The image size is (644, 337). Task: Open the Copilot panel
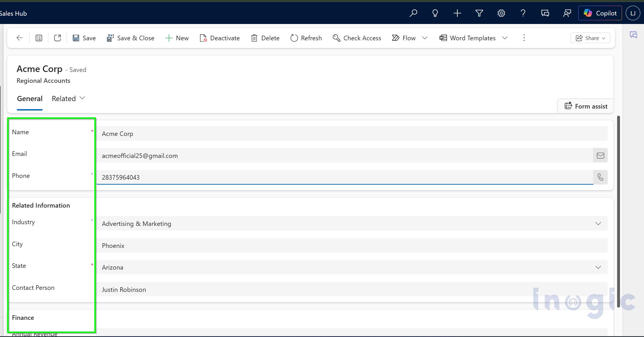click(600, 13)
